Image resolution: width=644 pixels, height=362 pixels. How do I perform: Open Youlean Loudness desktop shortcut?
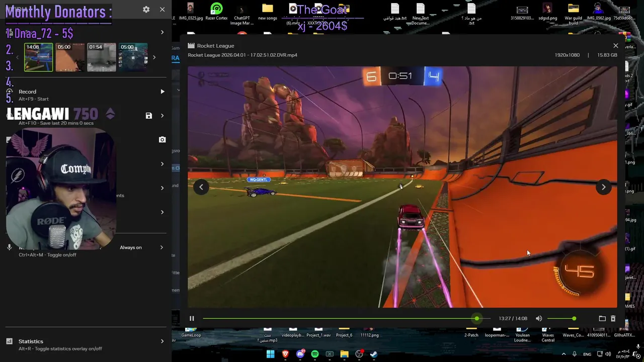click(x=522, y=335)
